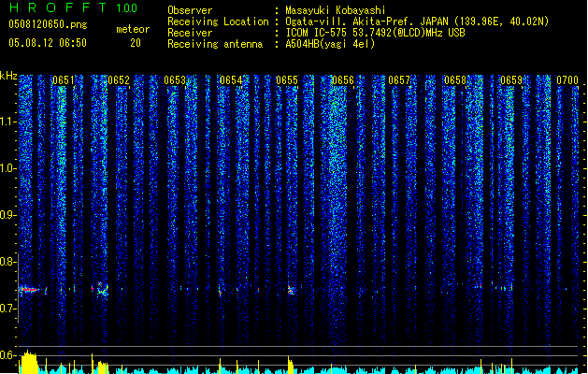This screenshot has width=588, height=374.
Task: Click the "0700" time marker
Action: click(x=567, y=80)
